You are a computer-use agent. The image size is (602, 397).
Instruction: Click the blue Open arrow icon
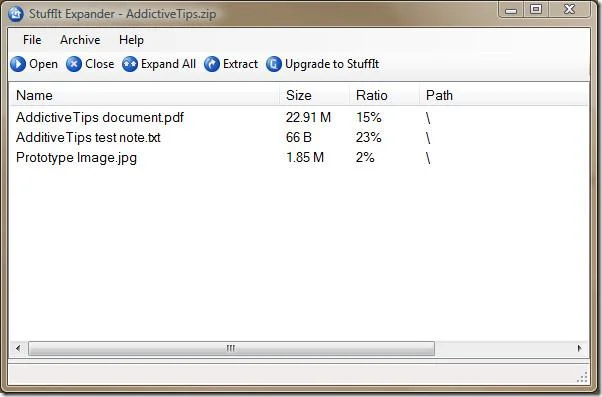18,64
